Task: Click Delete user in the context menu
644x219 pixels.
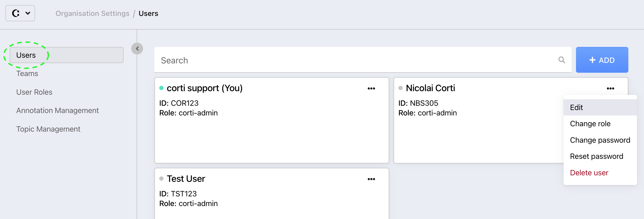Action: (589, 173)
